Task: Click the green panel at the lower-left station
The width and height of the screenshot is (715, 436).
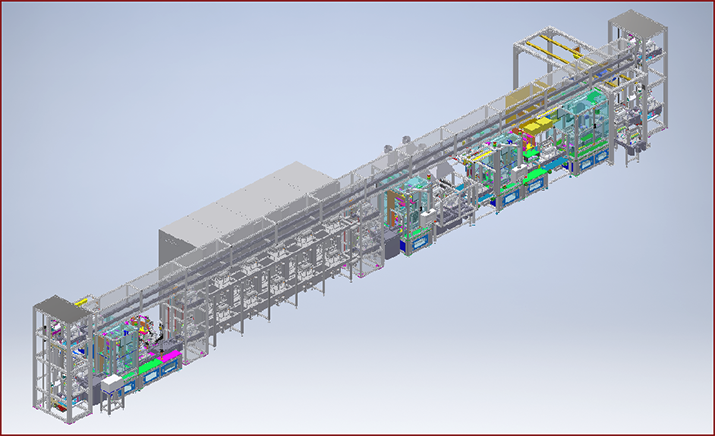Action: point(149,367)
